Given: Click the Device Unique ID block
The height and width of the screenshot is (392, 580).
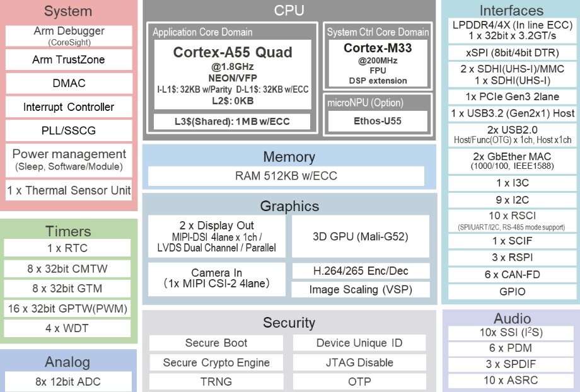Looking at the screenshot, I should [359, 343].
